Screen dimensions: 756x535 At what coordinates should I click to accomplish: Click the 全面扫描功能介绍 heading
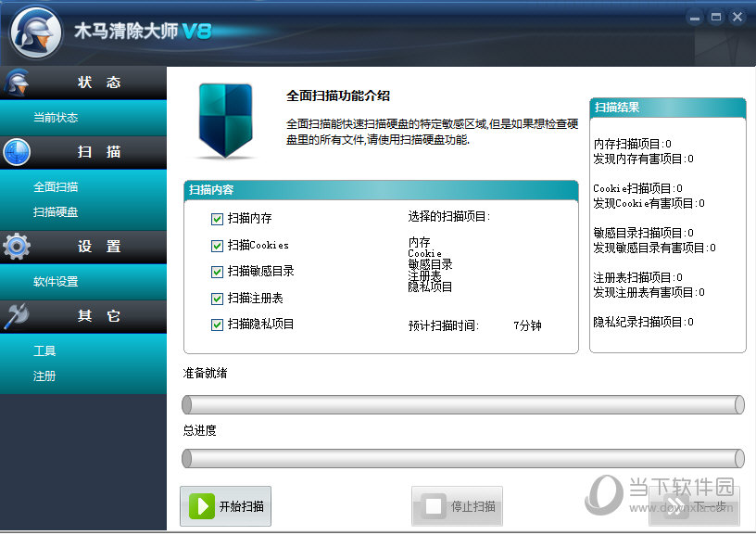(338, 96)
